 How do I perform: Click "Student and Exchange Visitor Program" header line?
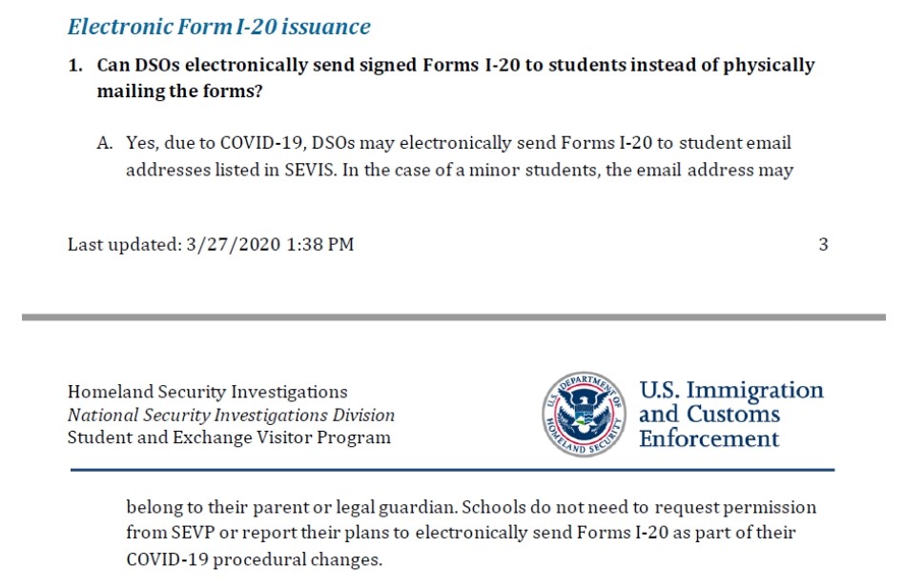point(229,438)
